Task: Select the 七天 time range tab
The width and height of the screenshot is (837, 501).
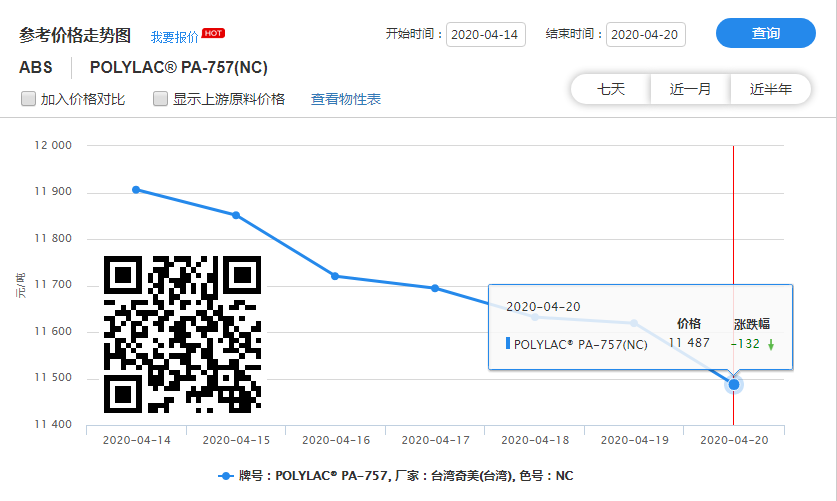Action: (611, 89)
